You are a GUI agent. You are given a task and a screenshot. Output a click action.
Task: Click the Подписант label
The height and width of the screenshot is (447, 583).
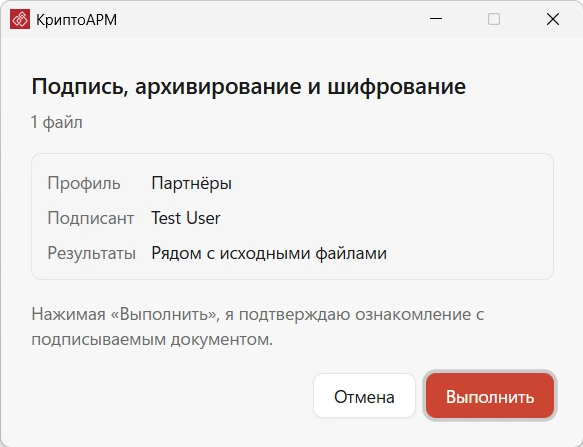pos(91,218)
